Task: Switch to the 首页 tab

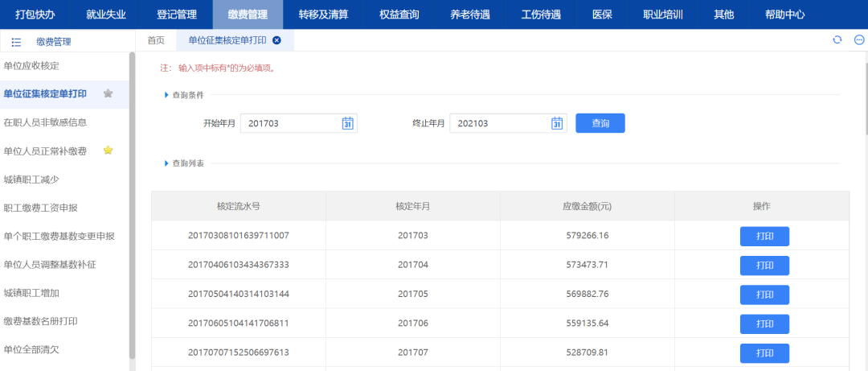Action: [x=156, y=40]
